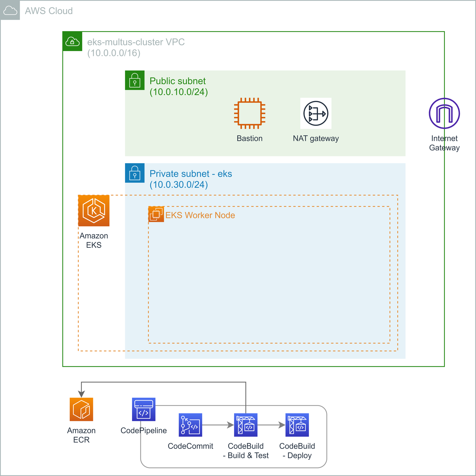Screen dimensions: 476x476
Task: Click the 'AWS Cloud' label
Action: point(49,11)
